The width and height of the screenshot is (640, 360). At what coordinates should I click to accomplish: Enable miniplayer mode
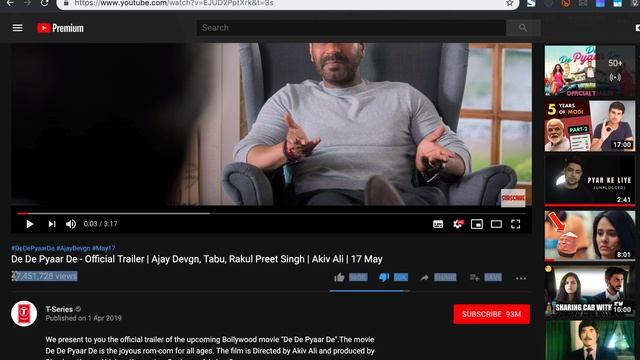pos(477,224)
